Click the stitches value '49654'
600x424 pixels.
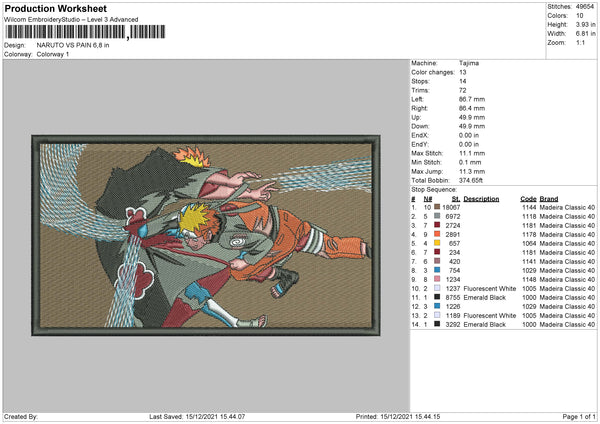585,7
